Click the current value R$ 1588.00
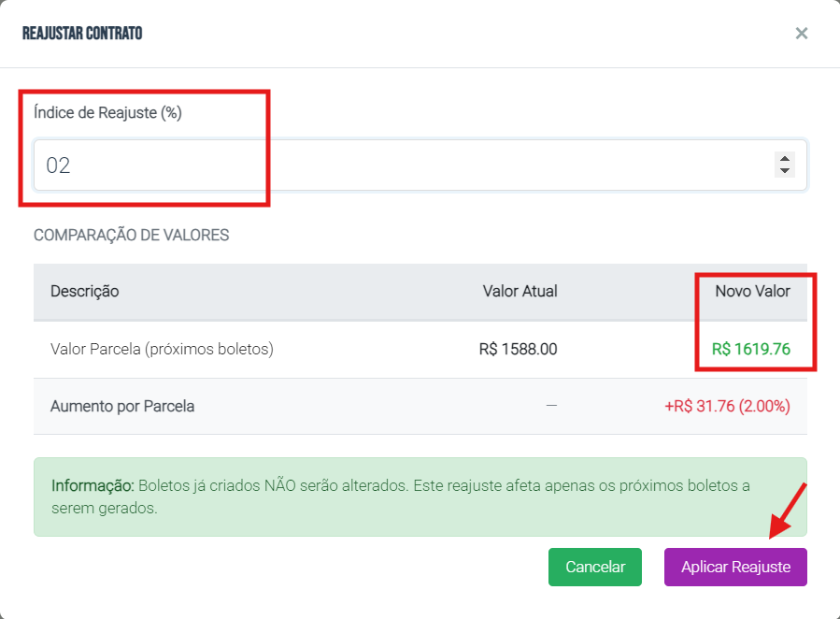840x619 pixels. coord(518,349)
